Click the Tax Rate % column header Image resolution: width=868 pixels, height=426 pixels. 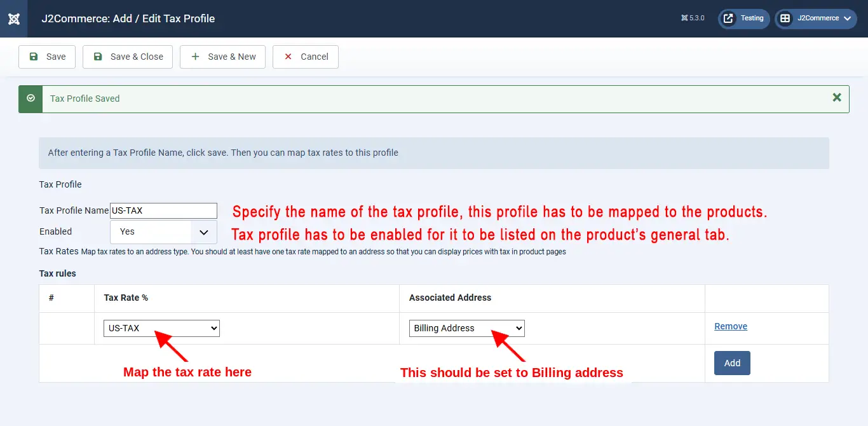tap(126, 298)
